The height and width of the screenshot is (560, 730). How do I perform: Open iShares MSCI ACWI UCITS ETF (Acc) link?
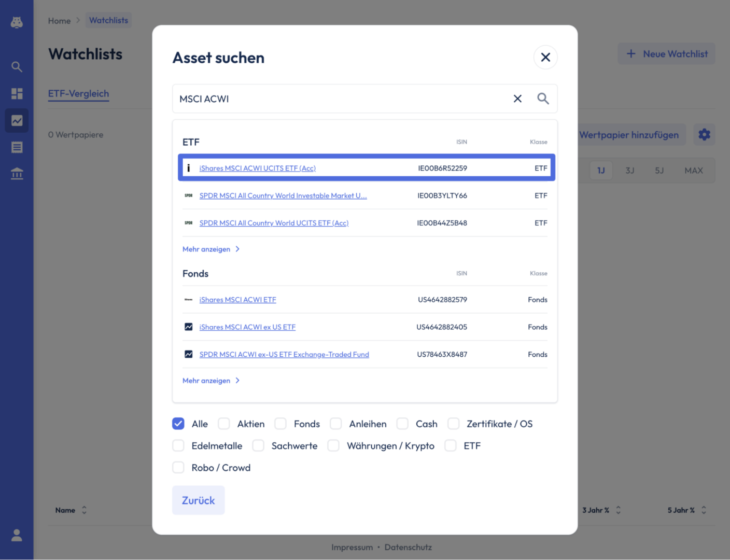coord(258,168)
